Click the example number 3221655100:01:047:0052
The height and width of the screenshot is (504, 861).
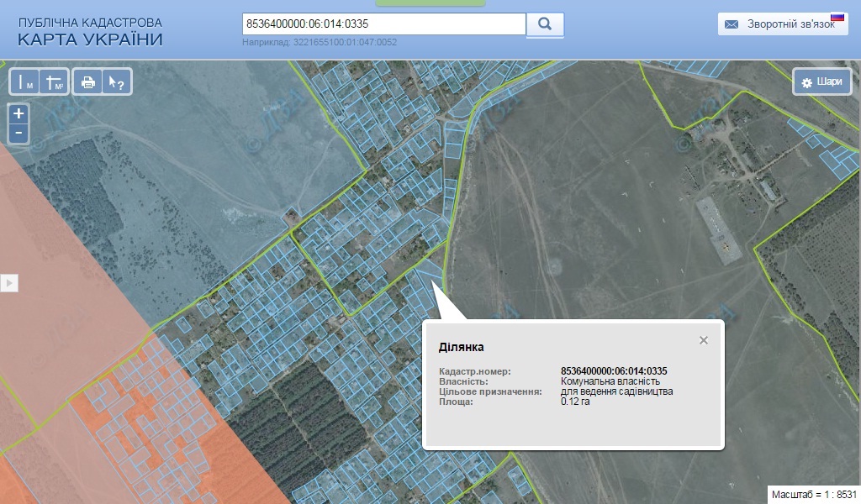point(345,42)
